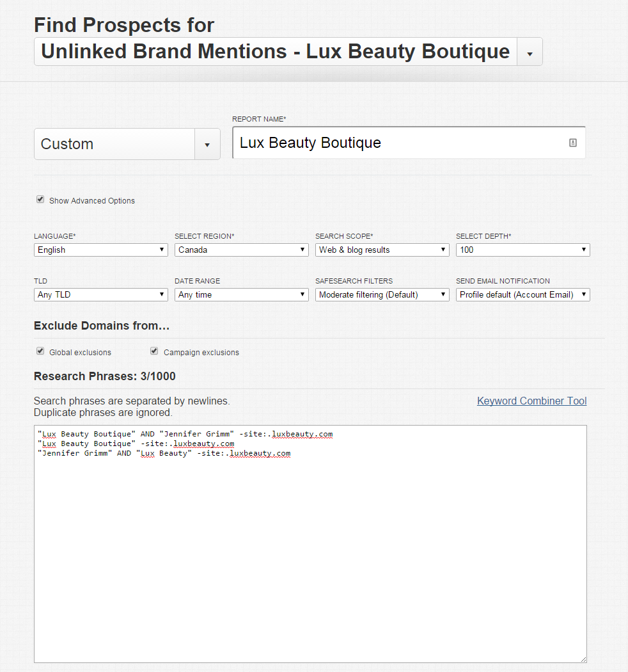This screenshot has width=628, height=672.
Task: Open the Language dropdown
Action: [100, 250]
